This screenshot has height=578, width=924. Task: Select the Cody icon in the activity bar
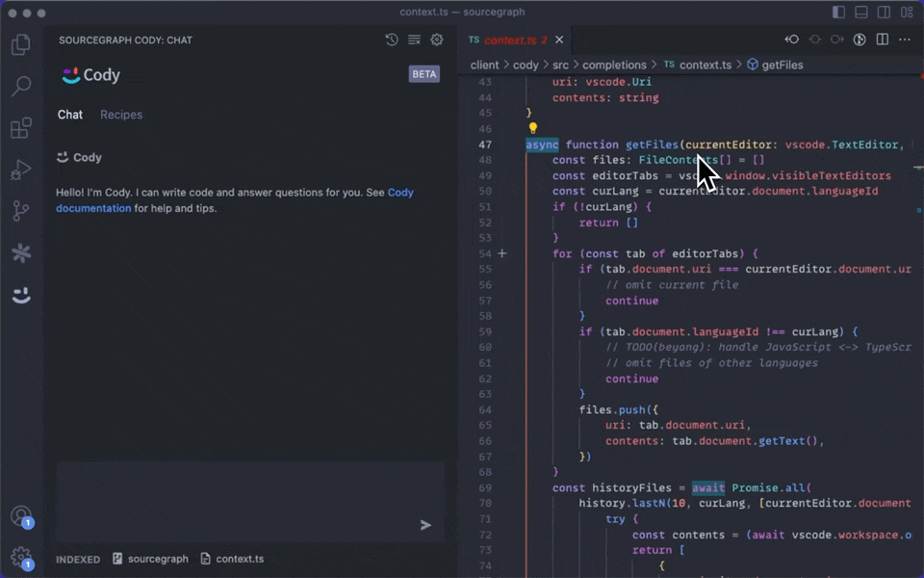22,296
